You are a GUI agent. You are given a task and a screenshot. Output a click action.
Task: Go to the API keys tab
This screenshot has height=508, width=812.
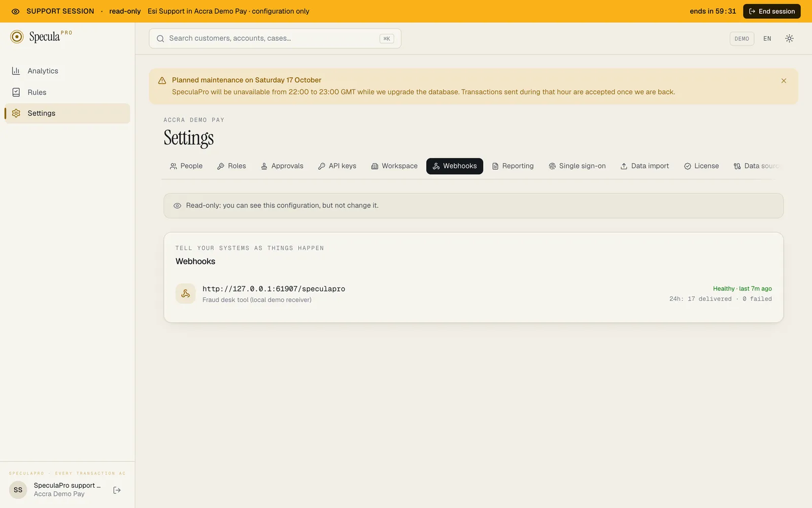tap(337, 166)
